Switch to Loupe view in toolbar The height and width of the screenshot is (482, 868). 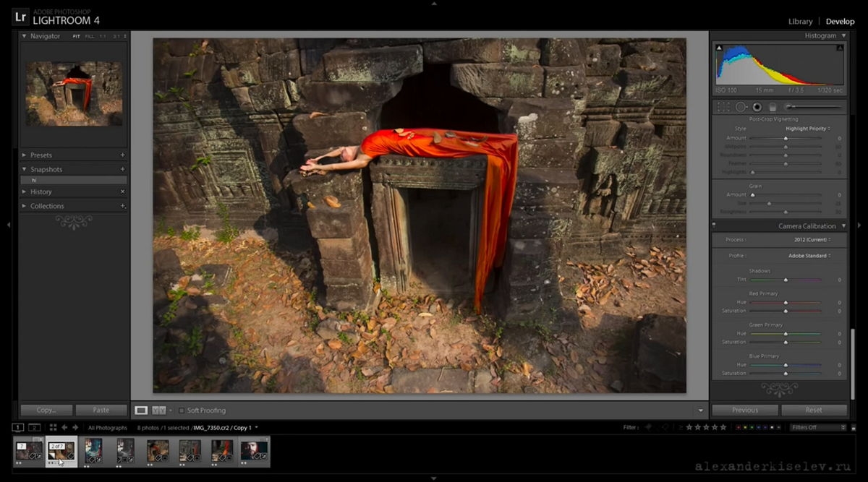(x=140, y=410)
